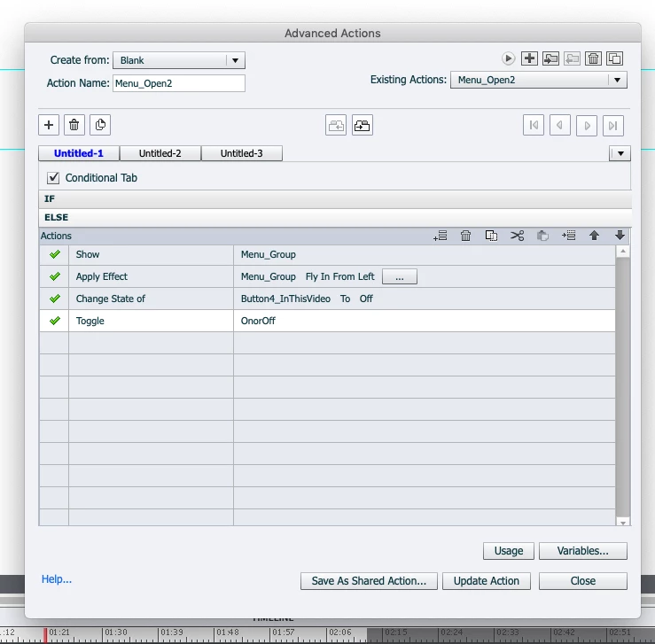Remove the decision tab with the trash icon

click(74, 125)
